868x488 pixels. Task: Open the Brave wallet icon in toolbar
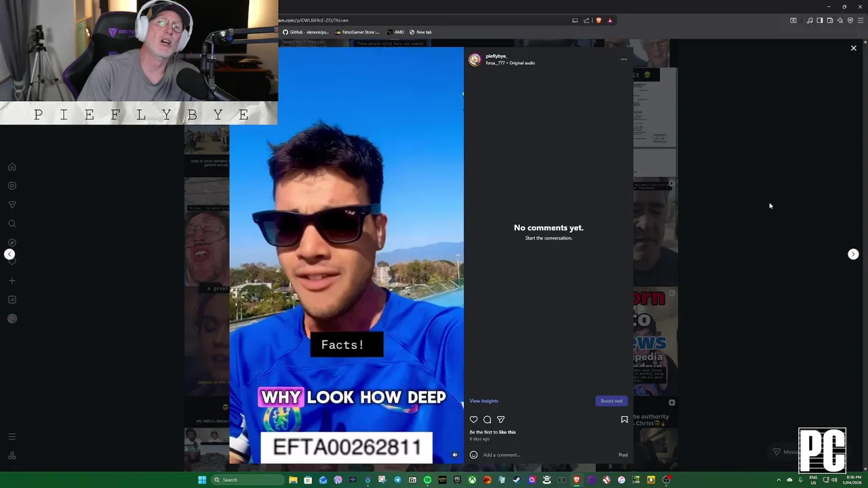pyautogui.click(x=830, y=20)
